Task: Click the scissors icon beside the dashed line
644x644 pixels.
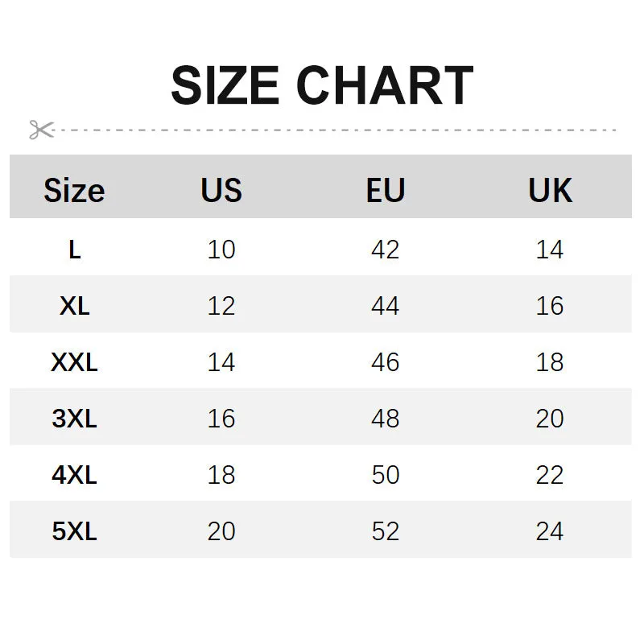Action: tap(42, 130)
